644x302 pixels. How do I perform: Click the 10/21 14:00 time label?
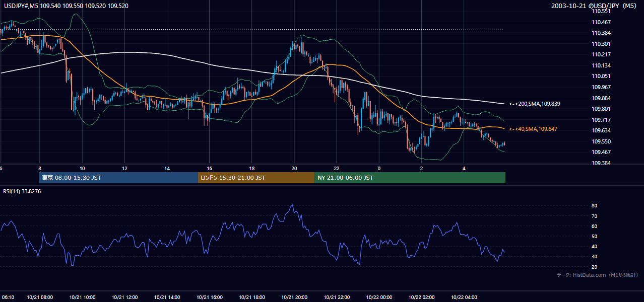coord(167,297)
